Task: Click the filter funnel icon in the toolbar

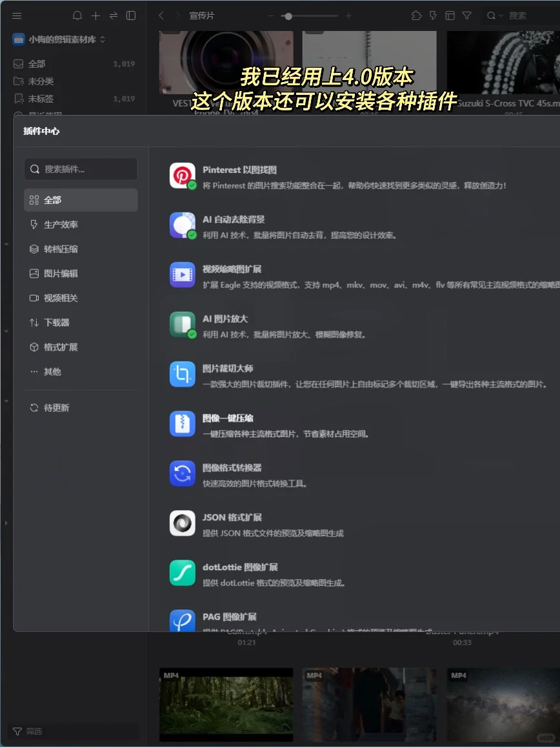Action: [x=466, y=15]
